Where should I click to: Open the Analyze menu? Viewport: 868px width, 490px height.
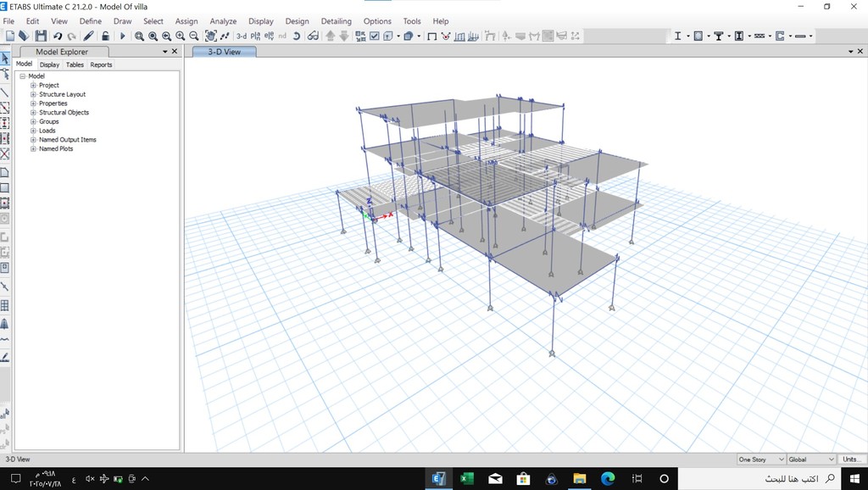click(223, 21)
